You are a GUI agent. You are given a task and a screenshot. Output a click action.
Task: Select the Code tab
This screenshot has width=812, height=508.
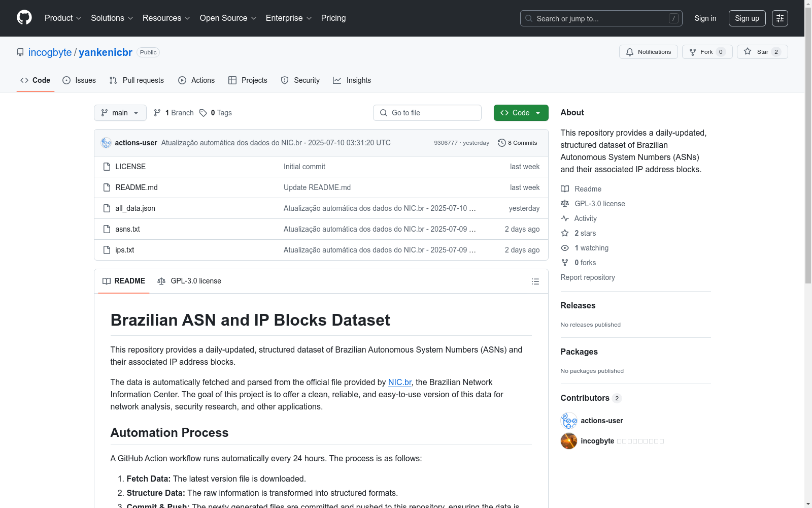click(36, 80)
